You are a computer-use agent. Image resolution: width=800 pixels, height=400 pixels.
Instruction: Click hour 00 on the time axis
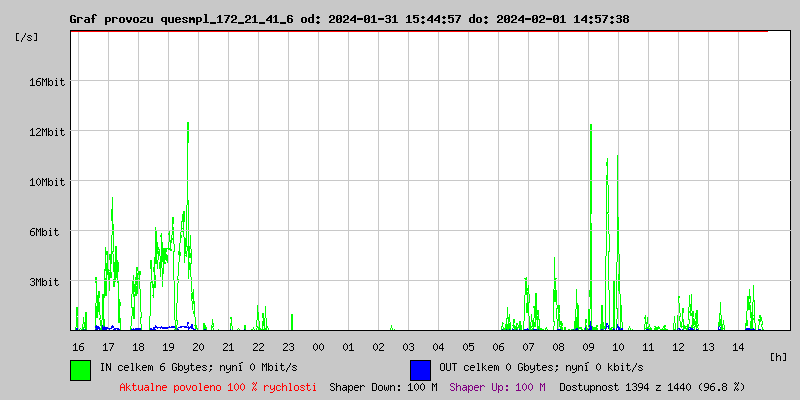click(318, 347)
